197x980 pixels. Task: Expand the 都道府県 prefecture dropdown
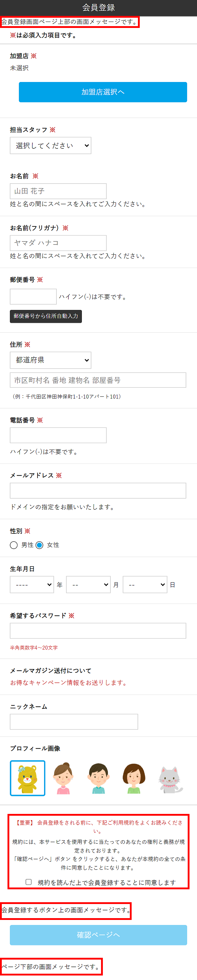50,360
